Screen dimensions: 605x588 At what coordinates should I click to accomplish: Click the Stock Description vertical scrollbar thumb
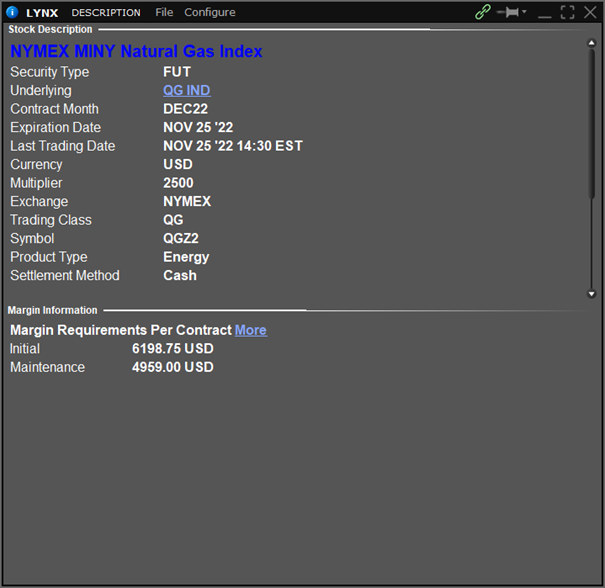click(x=591, y=123)
